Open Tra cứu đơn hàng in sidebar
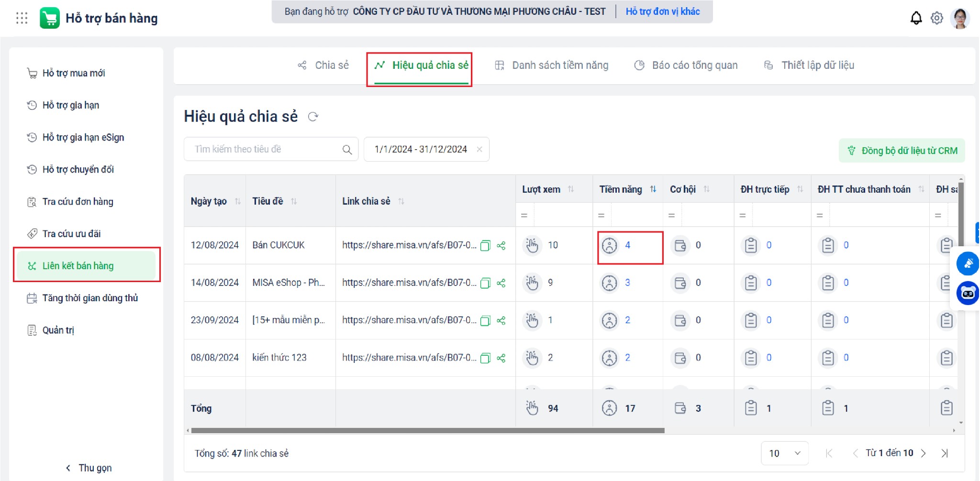The image size is (980, 481). (78, 202)
